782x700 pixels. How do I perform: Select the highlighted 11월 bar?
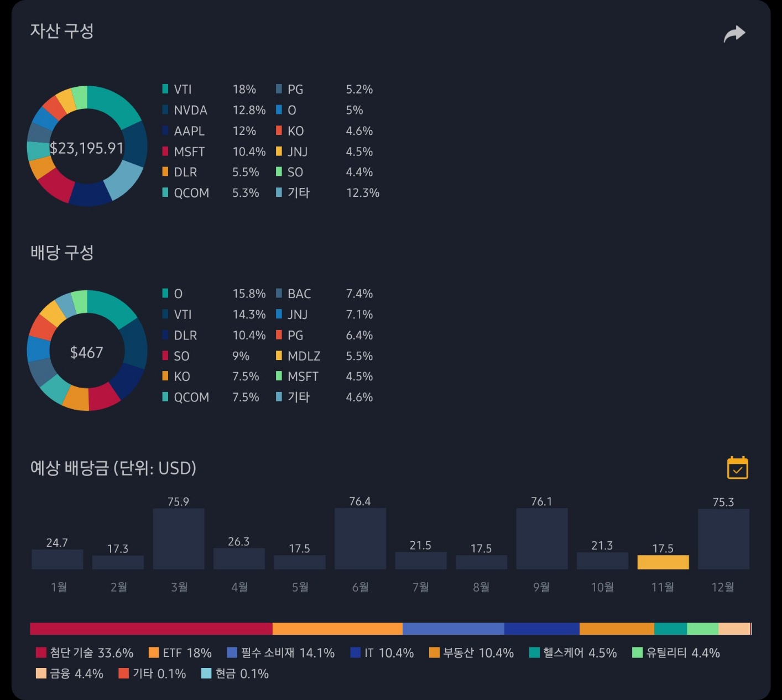coord(663,562)
